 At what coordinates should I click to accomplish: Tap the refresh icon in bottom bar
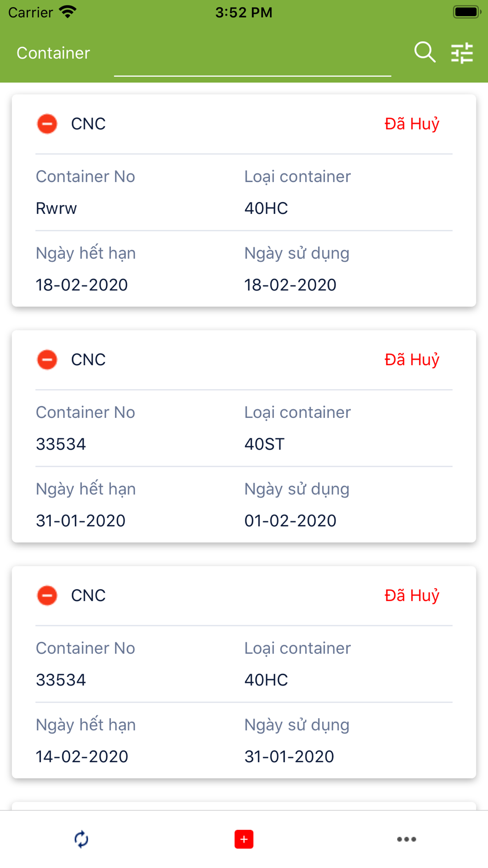click(81, 839)
